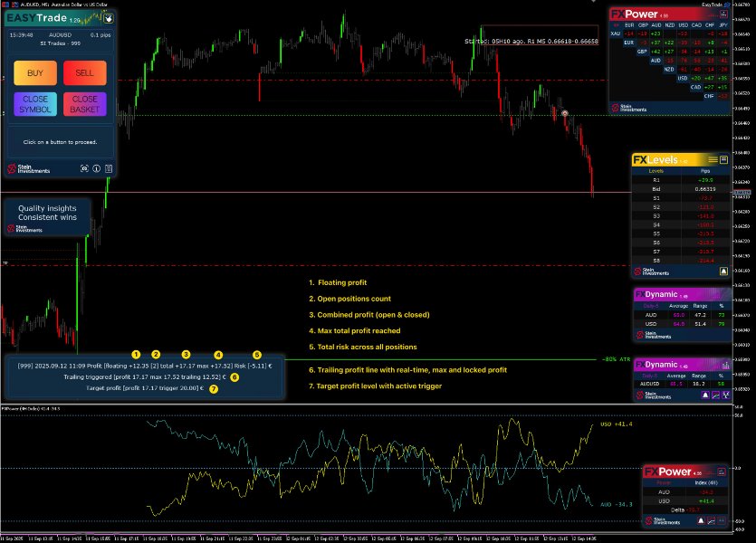
Task: Click the chart icon in FXPower matrix header
Action: (x=723, y=14)
